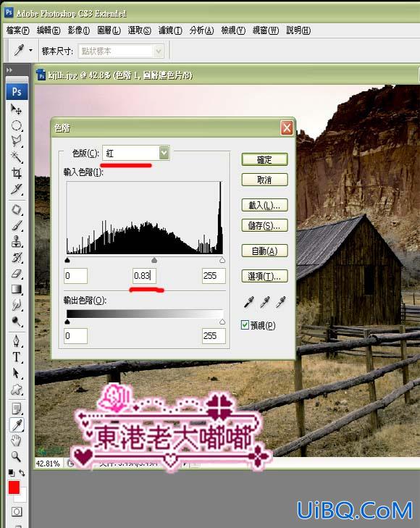Select the Pen tool
This screenshot has height=528, width=420.
point(16,341)
